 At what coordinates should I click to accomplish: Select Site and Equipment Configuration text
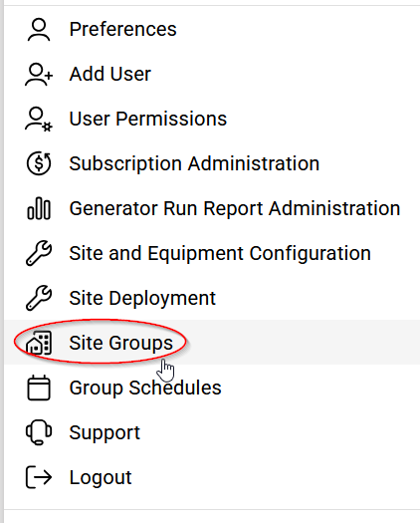pyautogui.click(x=220, y=253)
